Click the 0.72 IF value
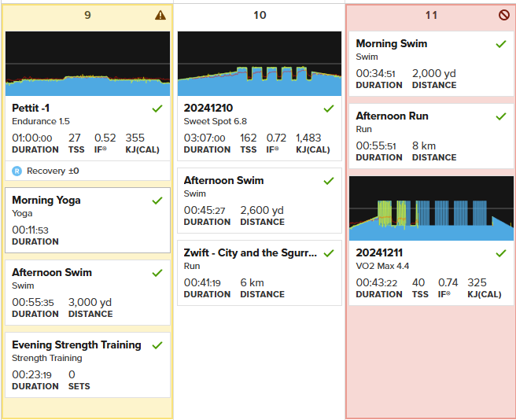Screen dimensions: 516x420 pos(276,138)
